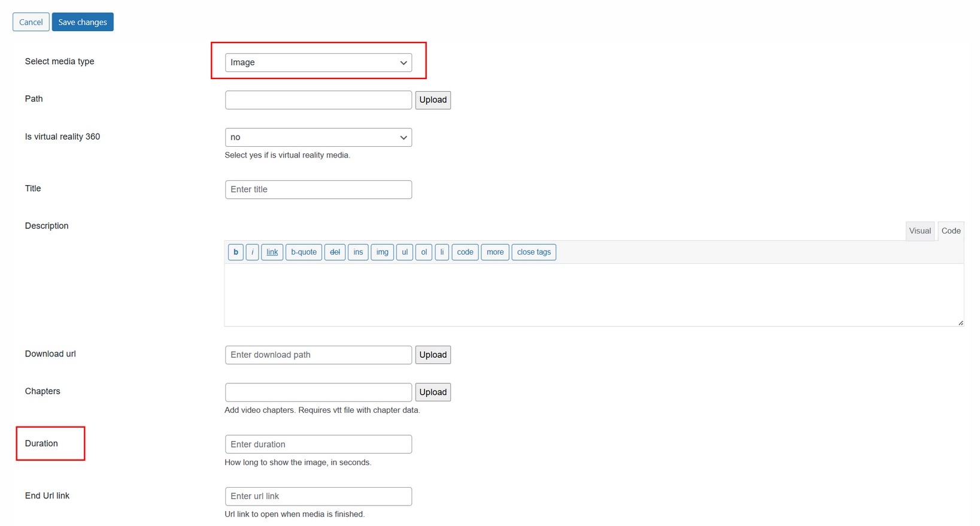
Task: Insert code tag with code button
Action: [465, 252]
